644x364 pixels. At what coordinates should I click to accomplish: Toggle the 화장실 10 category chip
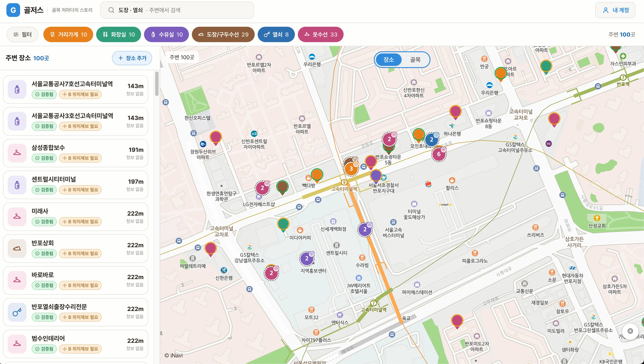(x=119, y=34)
